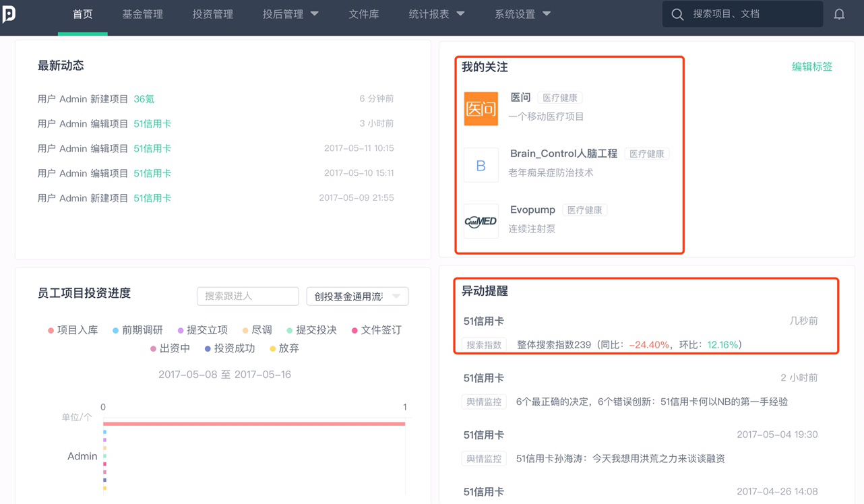Click the app logo in the top-left corner
This screenshot has width=864, height=504.
pyautogui.click(x=9, y=13)
